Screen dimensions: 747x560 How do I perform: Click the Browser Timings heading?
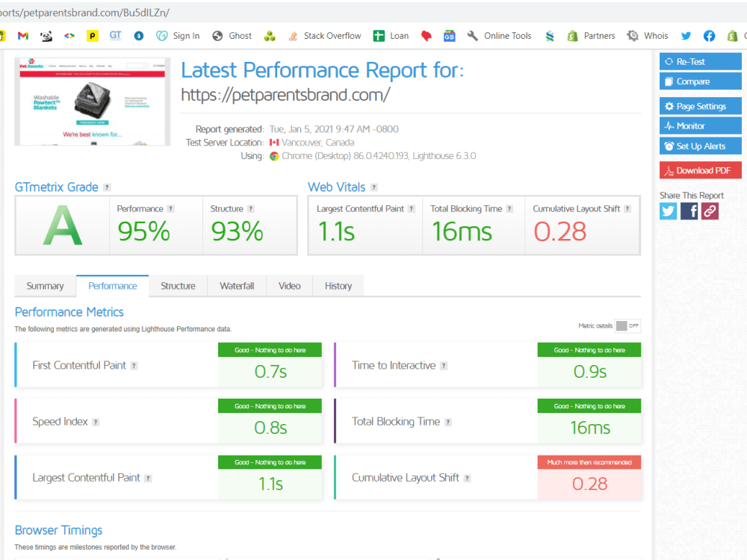point(58,530)
